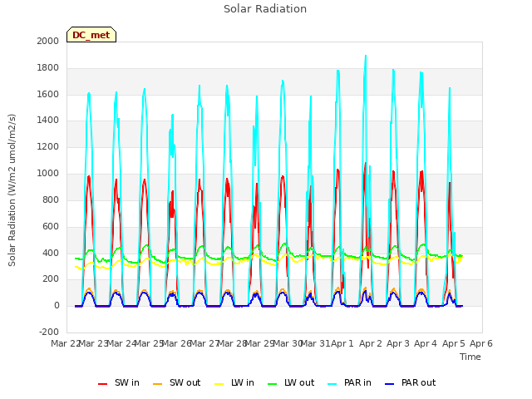Click the highest PAR in peak on Apr 2

pyautogui.click(x=366, y=57)
